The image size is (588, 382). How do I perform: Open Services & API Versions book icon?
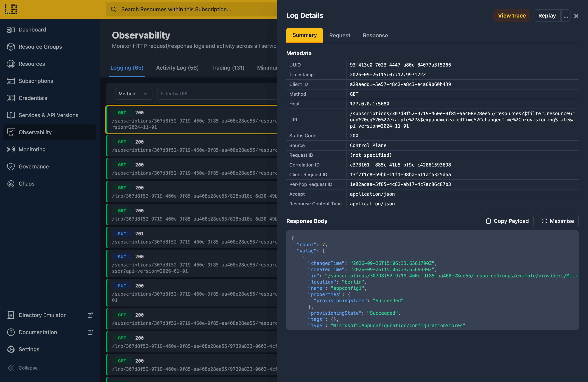point(11,115)
